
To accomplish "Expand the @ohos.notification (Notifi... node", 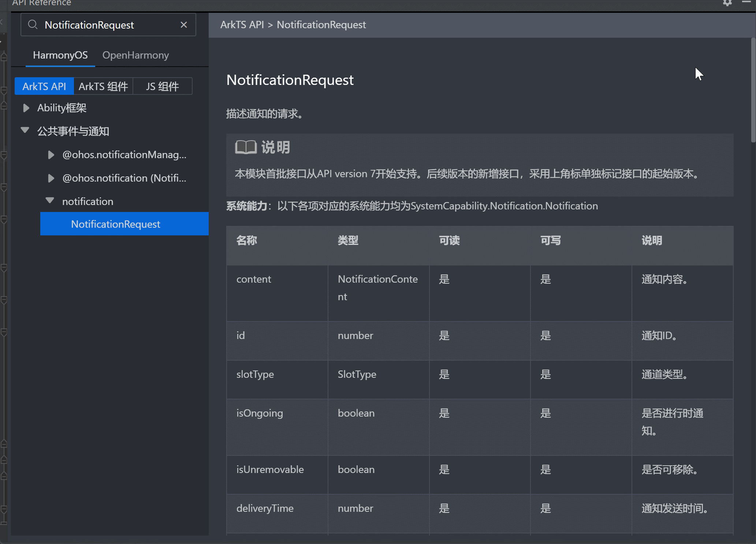I will pyautogui.click(x=51, y=178).
